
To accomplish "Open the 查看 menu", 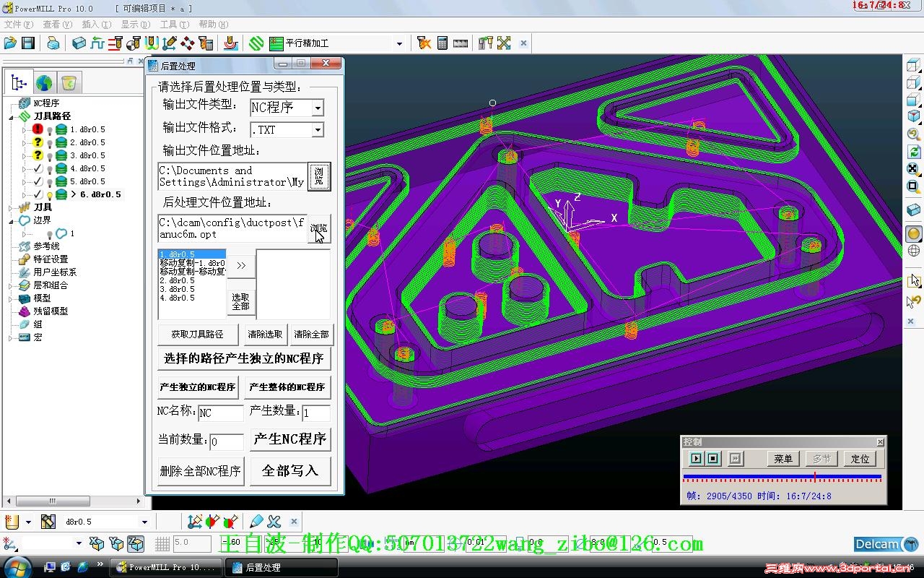I will pyautogui.click(x=57, y=25).
